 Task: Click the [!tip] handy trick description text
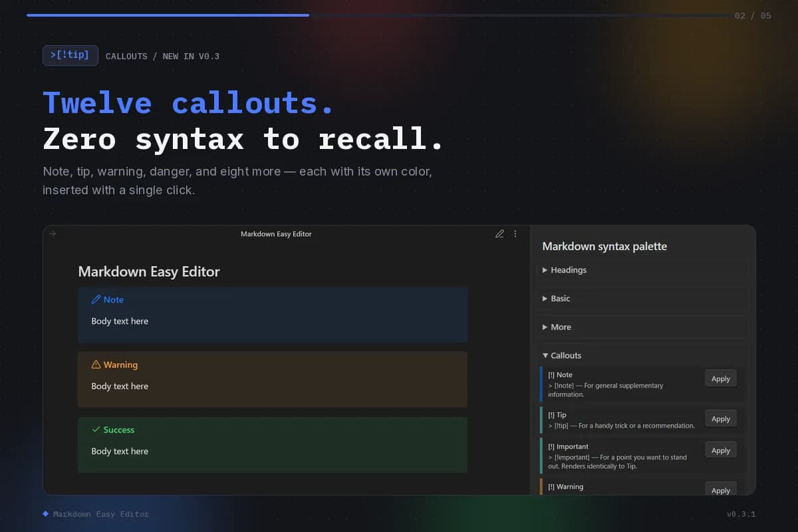pos(621,426)
